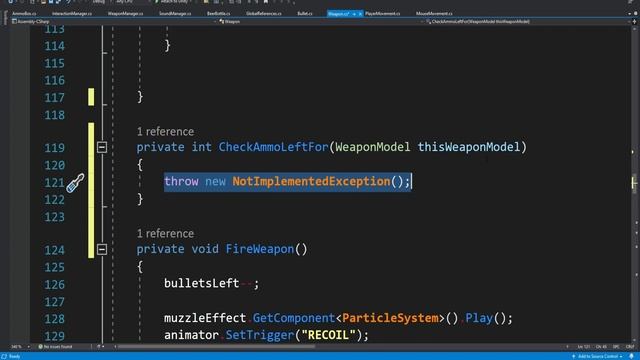This screenshot has height=360, width=640.
Task: Switch to the InteractionManager.cs tab
Action: (72, 14)
